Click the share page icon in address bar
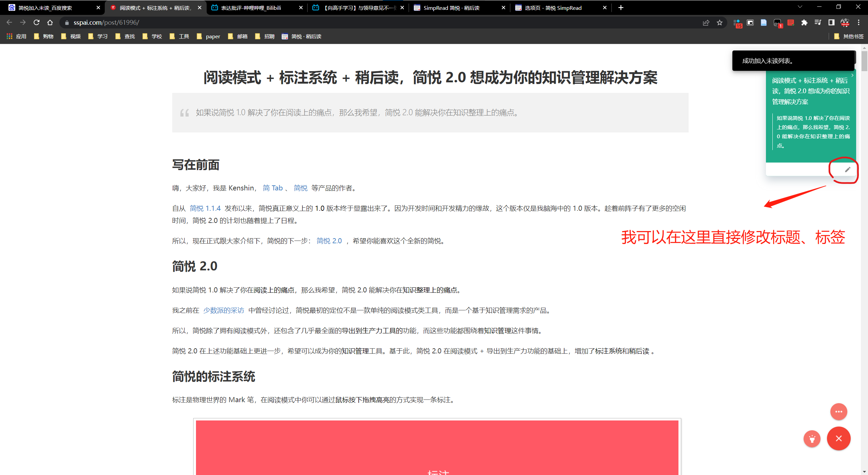This screenshot has height=475, width=868. point(706,23)
